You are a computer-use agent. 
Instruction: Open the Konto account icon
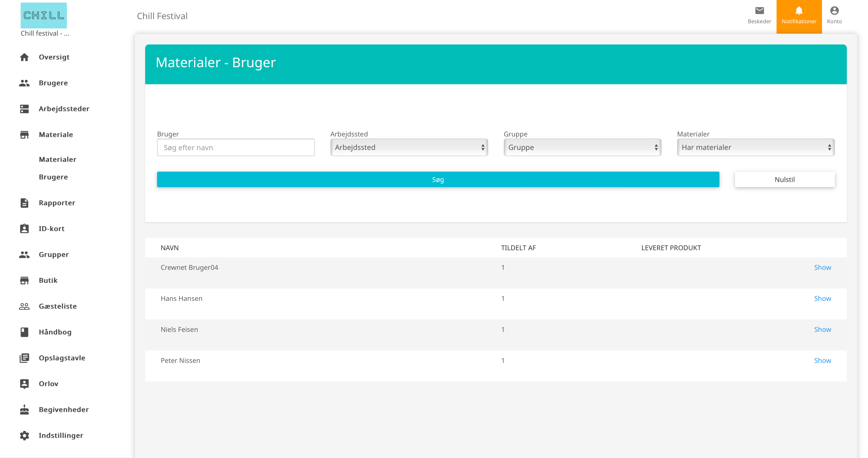click(x=834, y=11)
